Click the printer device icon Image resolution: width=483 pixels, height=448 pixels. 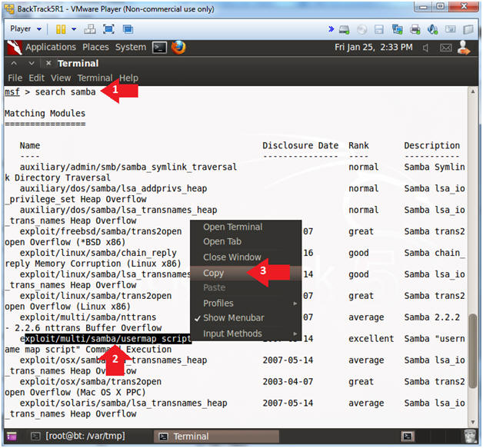click(x=415, y=29)
